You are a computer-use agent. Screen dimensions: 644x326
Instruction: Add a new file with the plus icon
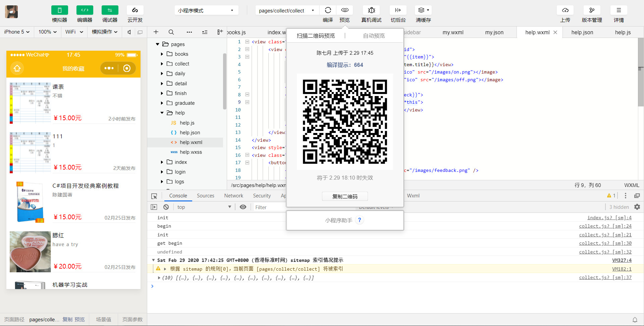click(156, 32)
